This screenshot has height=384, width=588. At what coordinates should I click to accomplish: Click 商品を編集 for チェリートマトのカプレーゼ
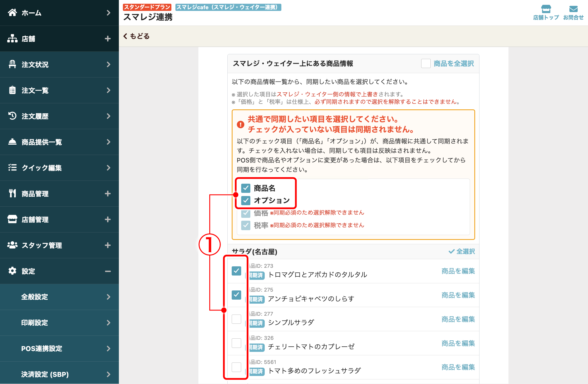(458, 343)
